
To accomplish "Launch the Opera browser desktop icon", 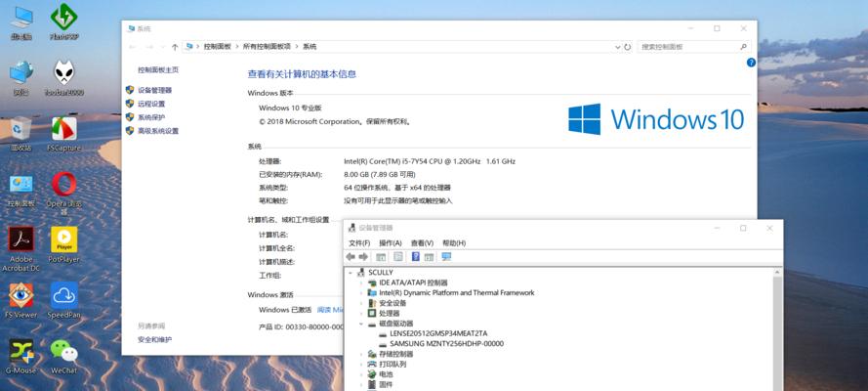I will pyautogui.click(x=63, y=193).
